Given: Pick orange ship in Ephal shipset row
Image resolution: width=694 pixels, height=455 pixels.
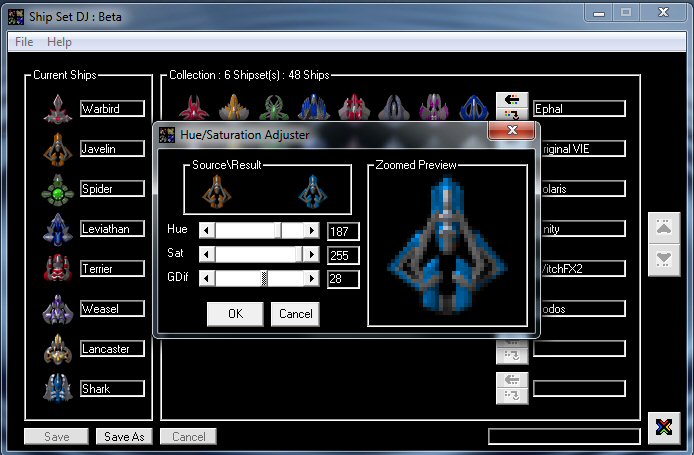Looking at the screenshot, I should 234,107.
